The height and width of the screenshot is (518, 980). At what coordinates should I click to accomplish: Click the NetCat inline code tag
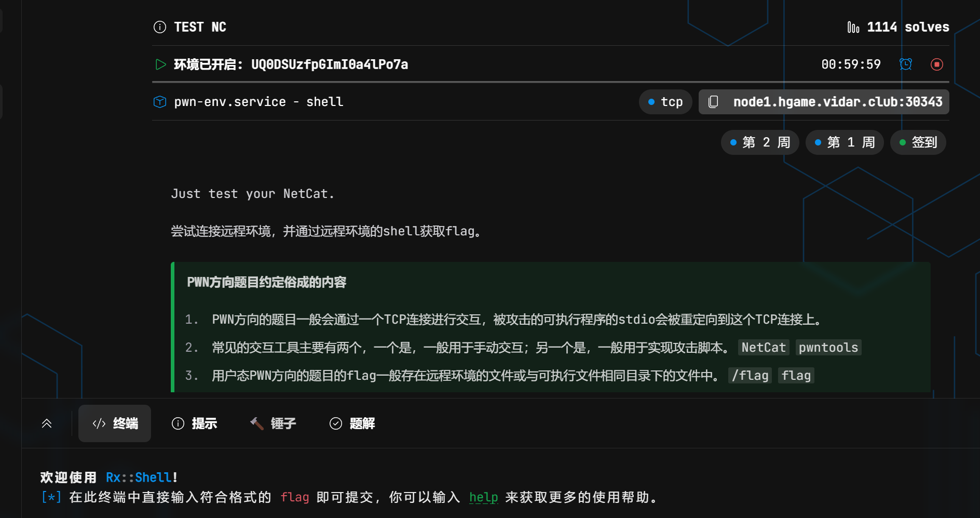click(763, 348)
